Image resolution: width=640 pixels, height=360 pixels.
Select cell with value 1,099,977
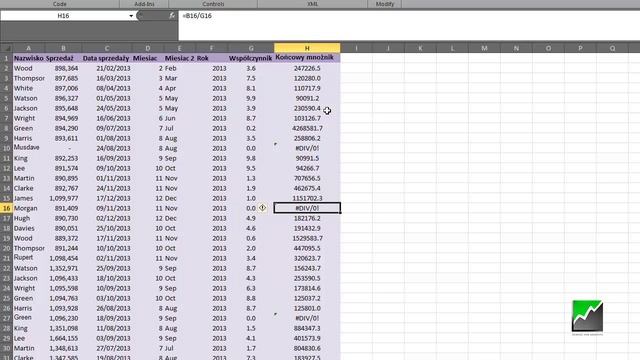(63, 198)
